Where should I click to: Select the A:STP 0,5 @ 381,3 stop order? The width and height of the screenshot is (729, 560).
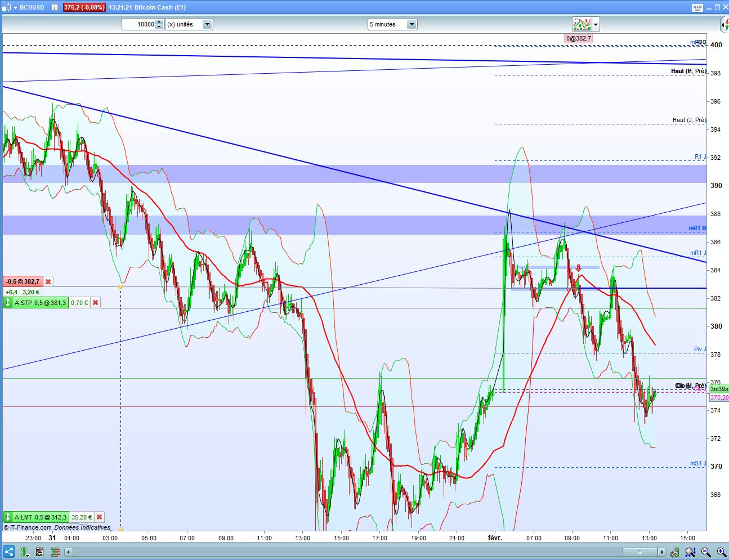pos(40,303)
